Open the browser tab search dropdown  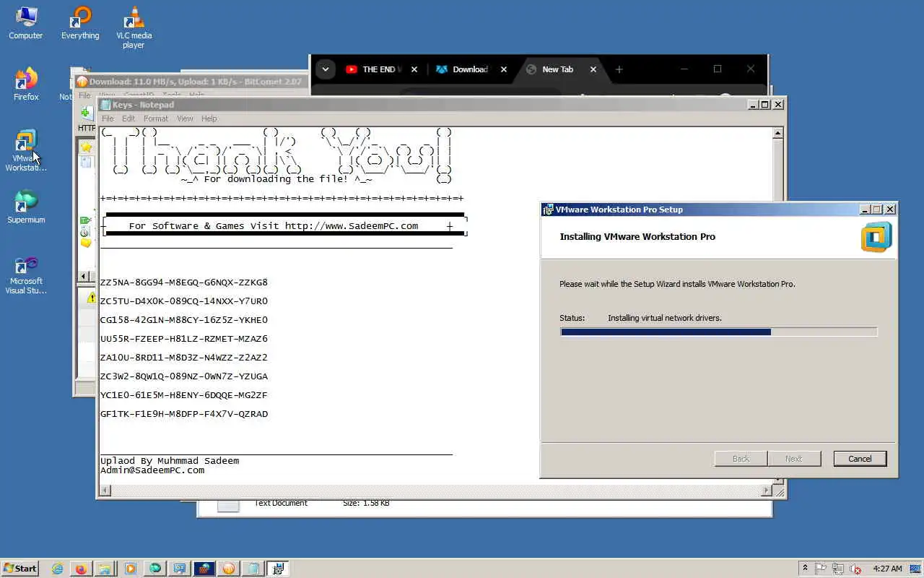326,69
